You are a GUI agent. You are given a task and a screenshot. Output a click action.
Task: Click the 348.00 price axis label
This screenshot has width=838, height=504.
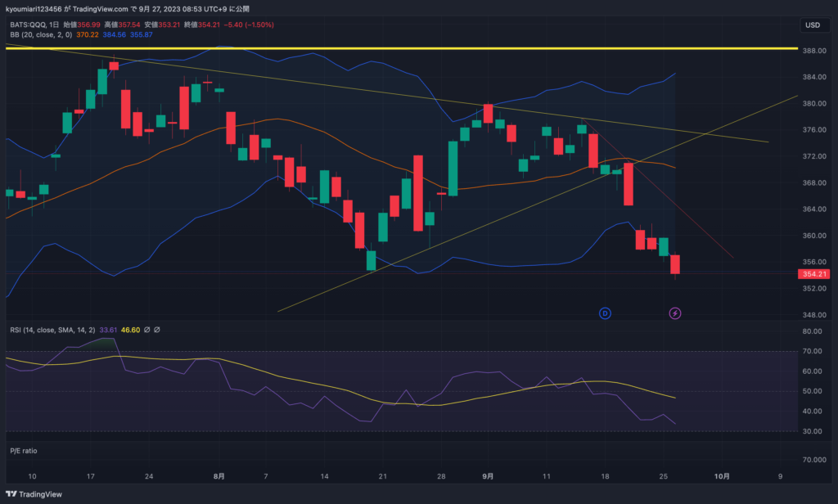point(814,315)
